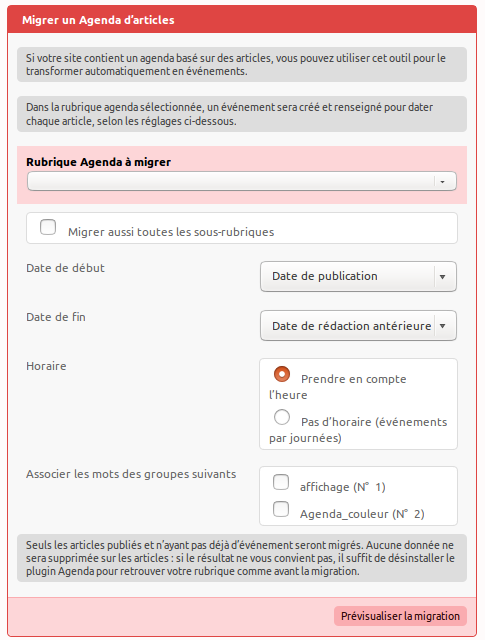
Task: Check the affichage (N° 1) checkbox
Action: pos(281,482)
